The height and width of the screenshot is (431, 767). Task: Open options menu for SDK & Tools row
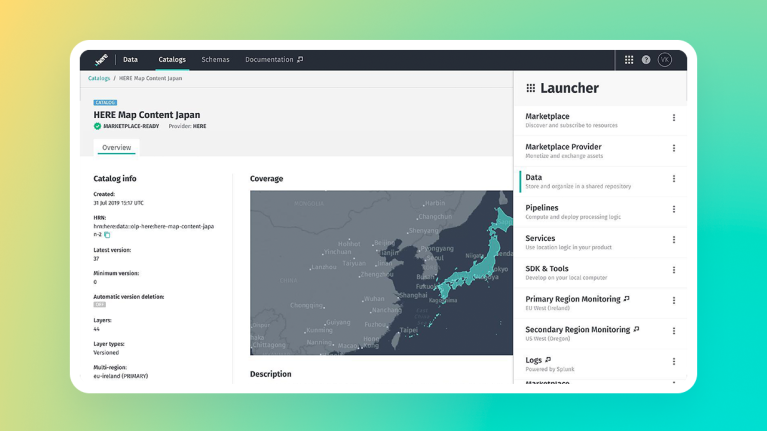[674, 270]
